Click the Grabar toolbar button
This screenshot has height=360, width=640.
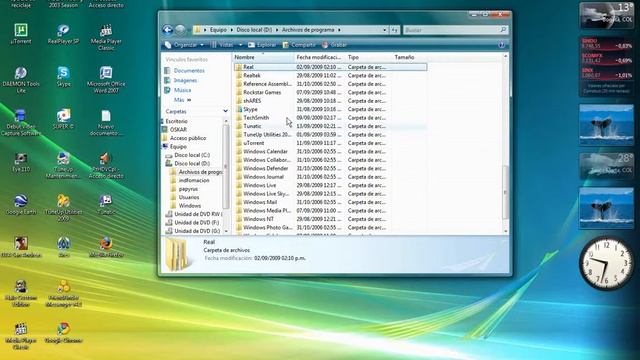[x=334, y=45]
